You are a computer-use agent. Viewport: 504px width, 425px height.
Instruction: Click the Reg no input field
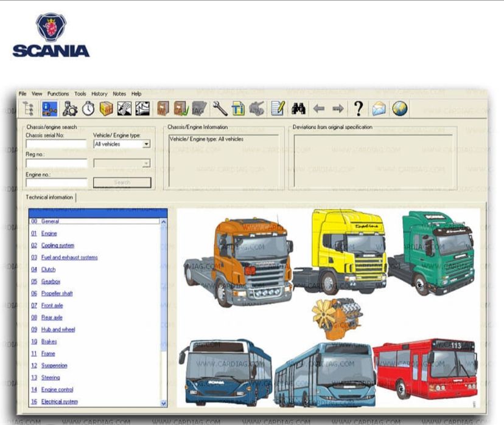coord(56,164)
